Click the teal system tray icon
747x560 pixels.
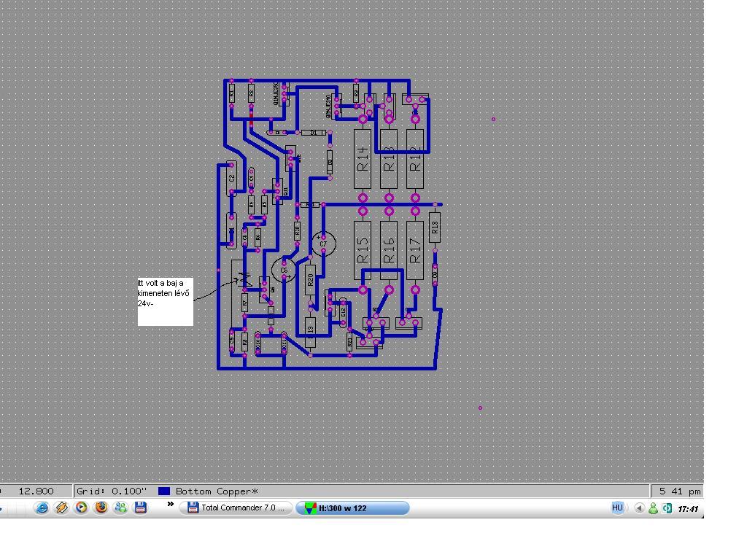pyautogui.click(x=667, y=508)
